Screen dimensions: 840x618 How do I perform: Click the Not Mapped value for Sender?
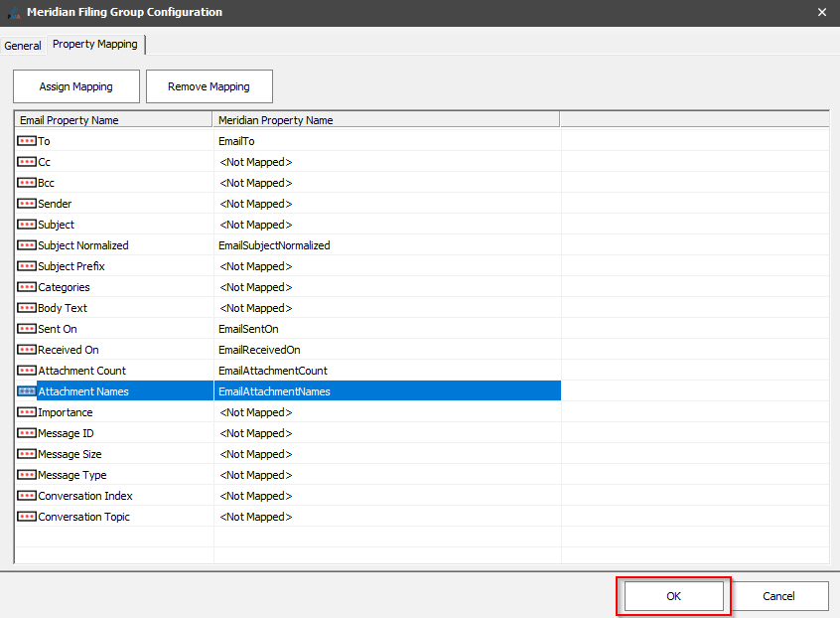[x=256, y=204]
